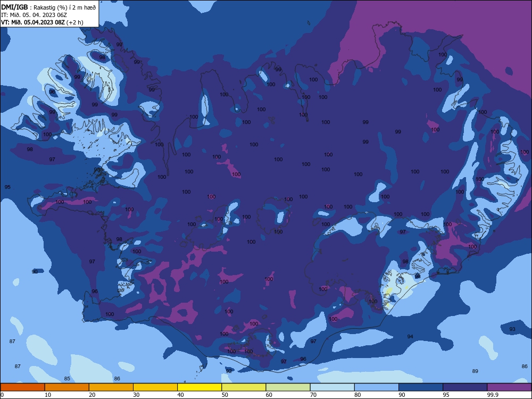Click the map value '92' off the south coast
The height and width of the screenshot is (399, 532).
pos(229,371)
